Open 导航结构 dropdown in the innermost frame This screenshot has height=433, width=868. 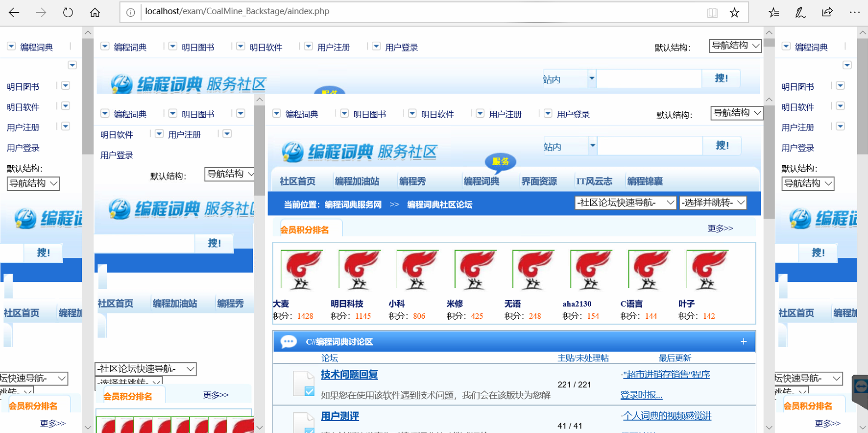pyautogui.click(x=737, y=113)
